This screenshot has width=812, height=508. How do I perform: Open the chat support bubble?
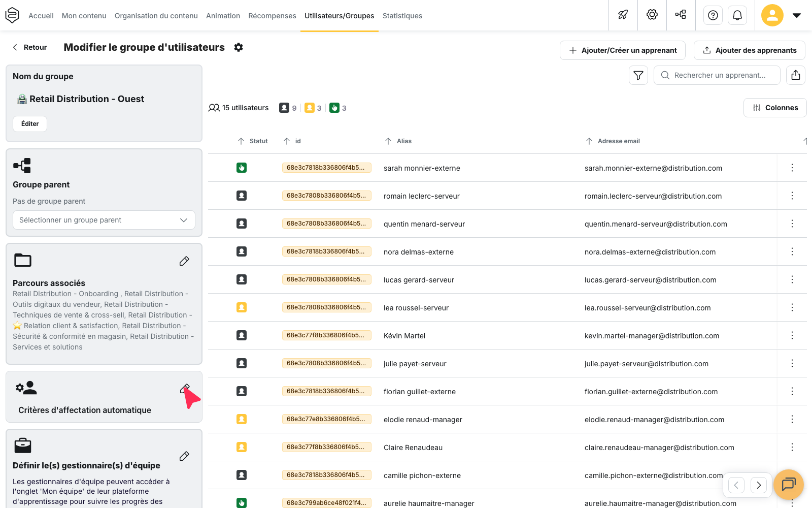click(x=788, y=485)
